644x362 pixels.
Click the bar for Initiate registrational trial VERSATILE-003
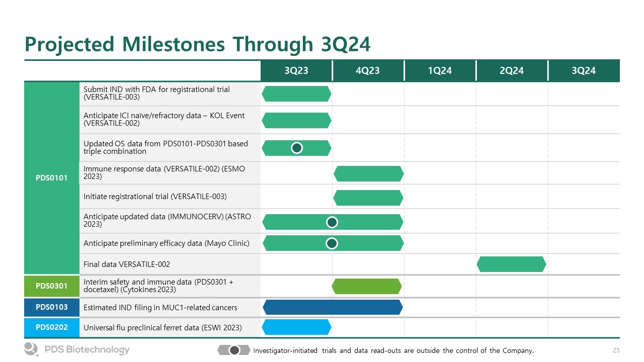[x=369, y=198]
